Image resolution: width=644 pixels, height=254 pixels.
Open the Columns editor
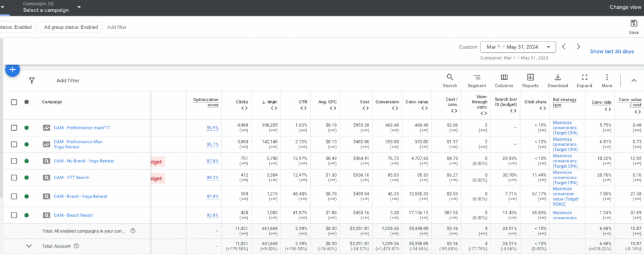tap(504, 80)
